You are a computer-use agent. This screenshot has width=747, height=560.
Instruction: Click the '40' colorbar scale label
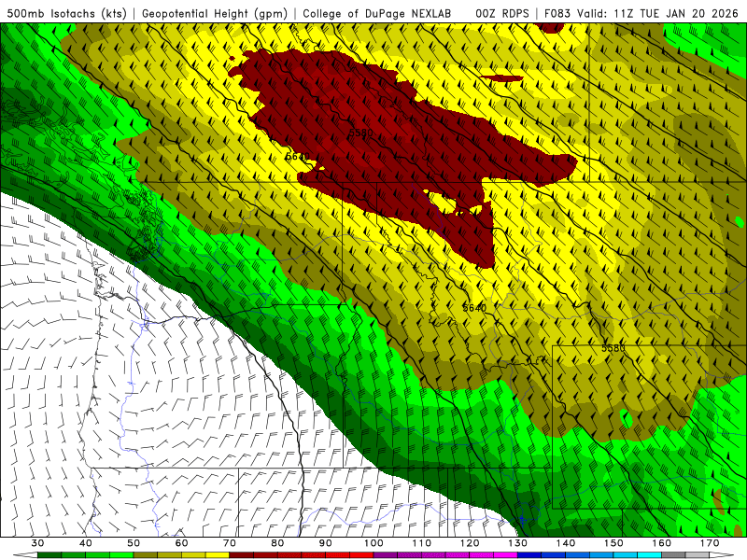pyautogui.click(x=86, y=543)
